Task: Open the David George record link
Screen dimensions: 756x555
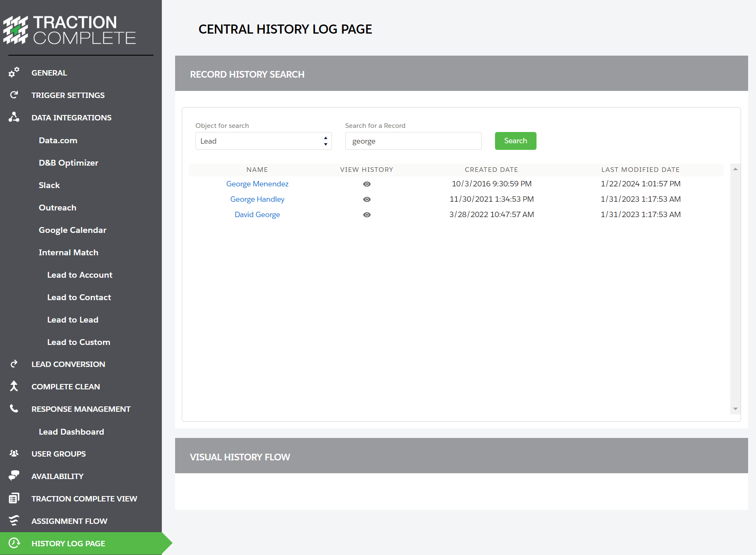Action: coord(257,214)
